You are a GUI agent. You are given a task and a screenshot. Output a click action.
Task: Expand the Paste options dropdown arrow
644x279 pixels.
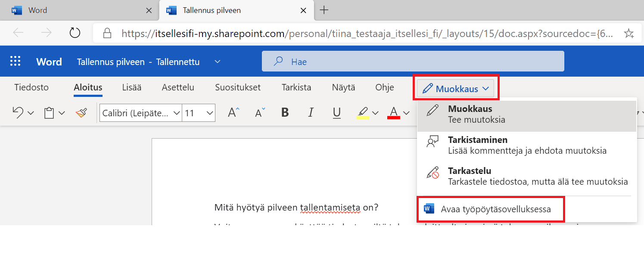[x=62, y=113]
